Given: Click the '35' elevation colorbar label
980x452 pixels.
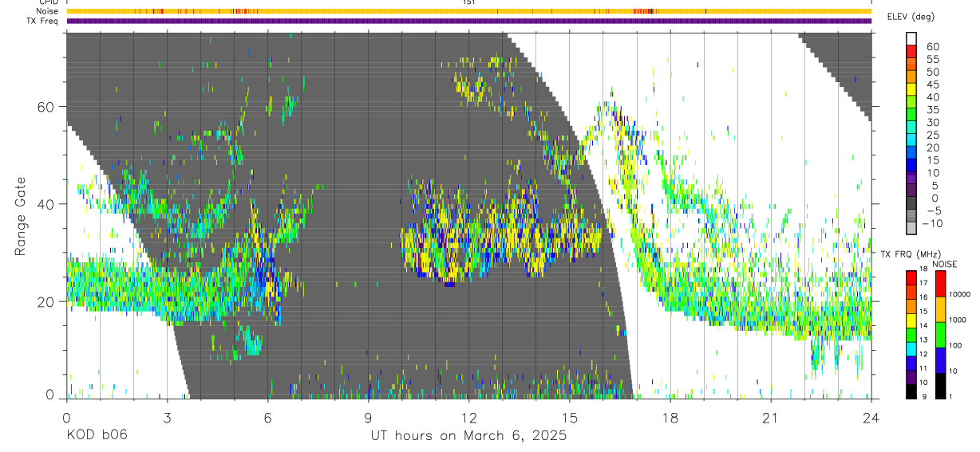Looking at the screenshot, I should click(x=932, y=110).
